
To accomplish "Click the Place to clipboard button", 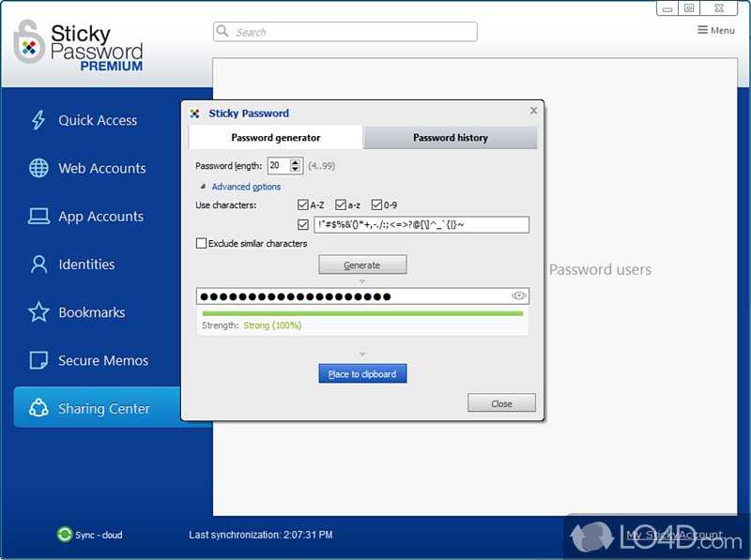I will tap(362, 374).
